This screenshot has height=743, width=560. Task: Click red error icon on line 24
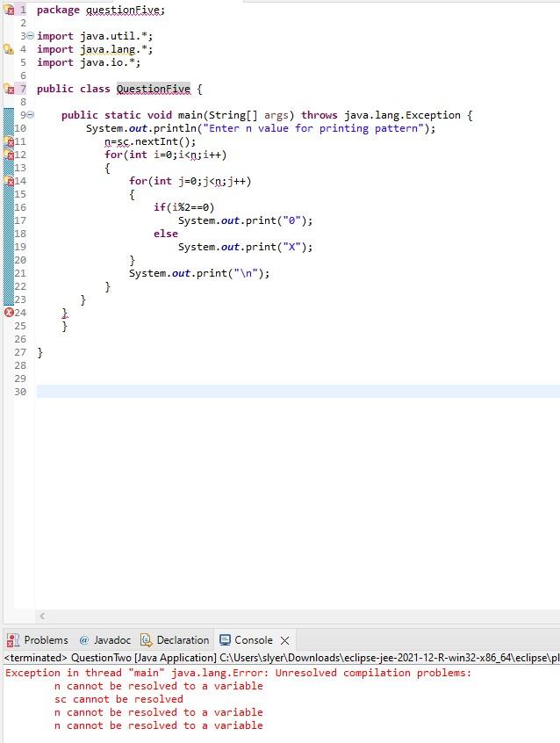[x=9, y=313]
